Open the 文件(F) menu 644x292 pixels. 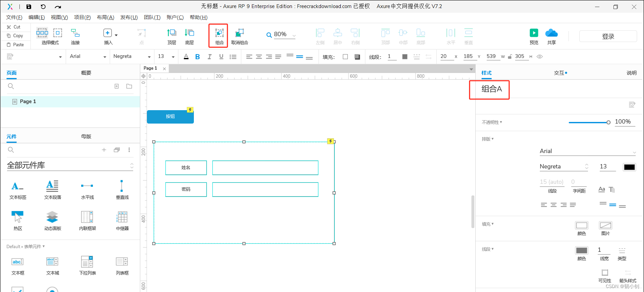(14, 17)
